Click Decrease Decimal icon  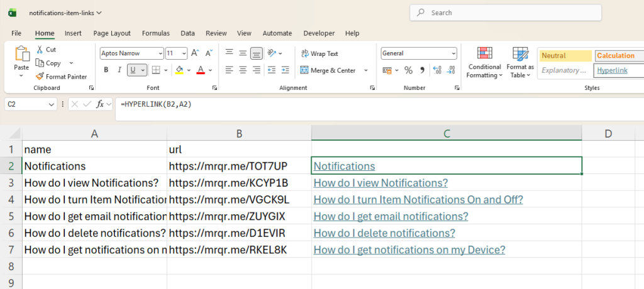pos(451,70)
